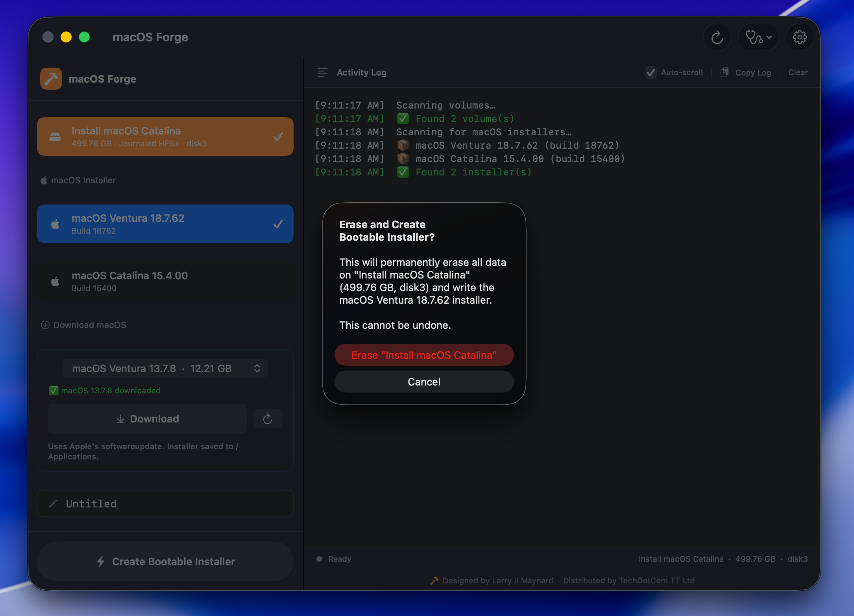The height and width of the screenshot is (616, 854).
Task: Confirm Erase "Install macOS Catalina"
Action: pyautogui.click(x=424, y=355)
